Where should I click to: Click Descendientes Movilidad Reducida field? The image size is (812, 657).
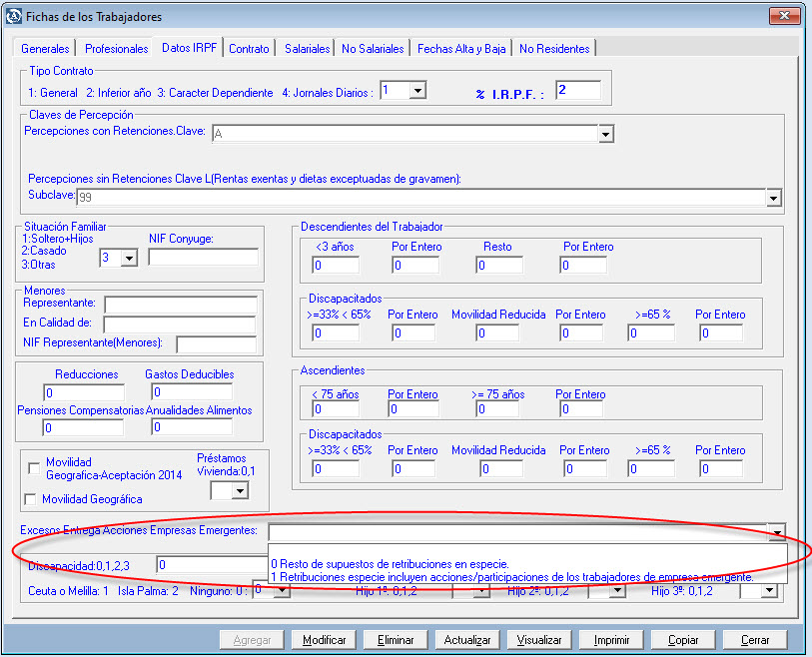pos(497,332)
